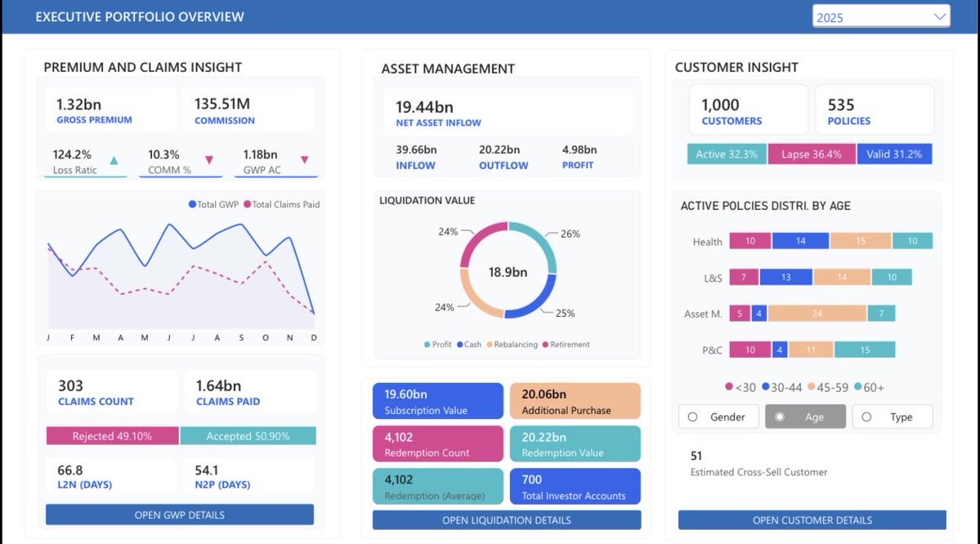Screen dimensions: 980x544
Task: Click Health row blue segment 14
Action: tap(801, 241)
